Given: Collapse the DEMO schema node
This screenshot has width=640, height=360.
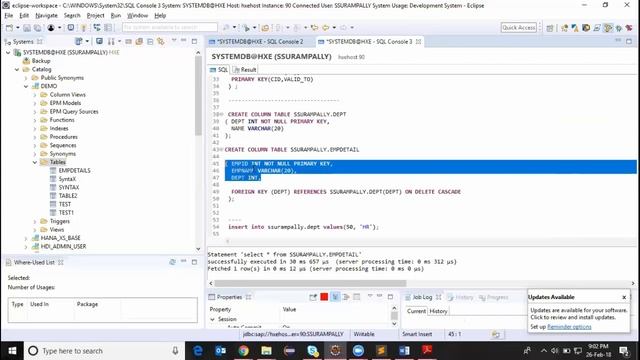Looking at the screenshot, I should pyautogui.click(x=26, y=86).
